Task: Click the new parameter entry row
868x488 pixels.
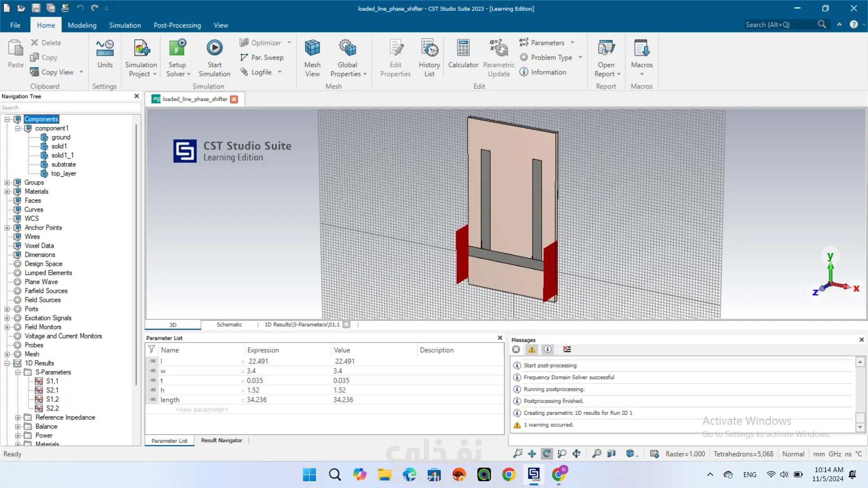Action: (202, 409)
